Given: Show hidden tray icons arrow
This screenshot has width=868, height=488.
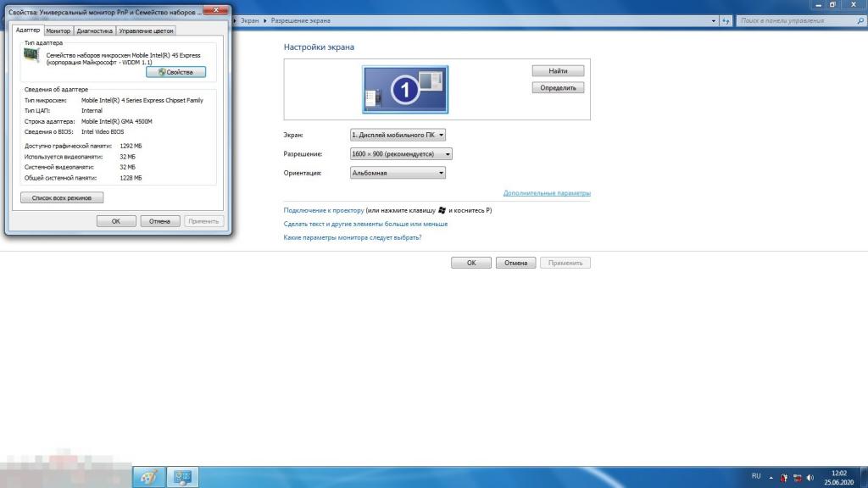Looking at the screenshot, I should (771, 478).
